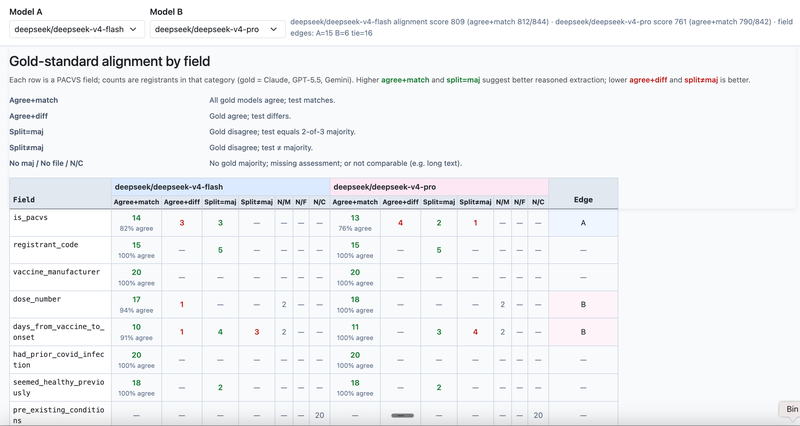Click the seemed_healthy_previously field label
Viewport: 800px width, 426px height.
[58, 387]
